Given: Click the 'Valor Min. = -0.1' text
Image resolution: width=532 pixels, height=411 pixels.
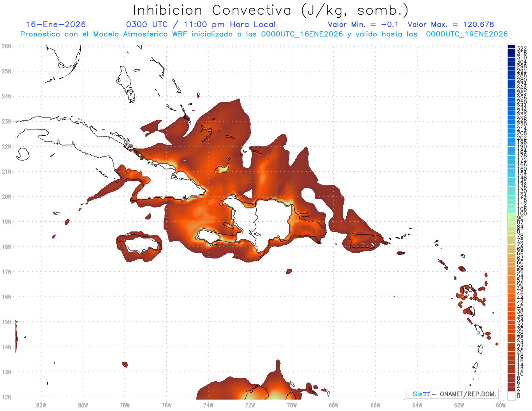Looking at the screenshot, I should click(364, 24).
